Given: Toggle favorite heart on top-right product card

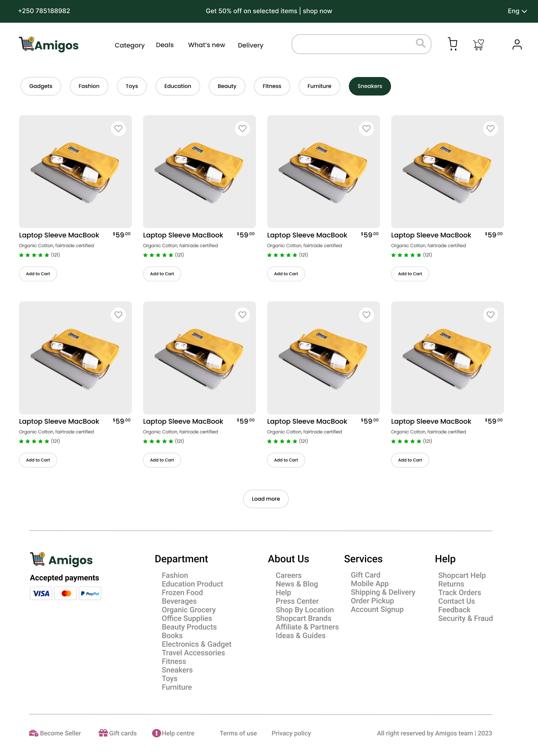Looking at the screenshot, I should point(491,129).
